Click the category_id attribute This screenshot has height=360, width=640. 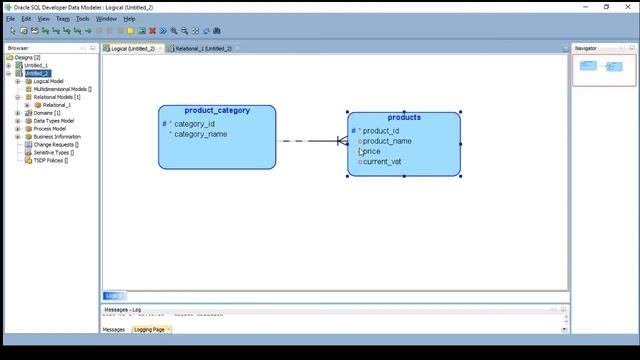coord(194,124)
